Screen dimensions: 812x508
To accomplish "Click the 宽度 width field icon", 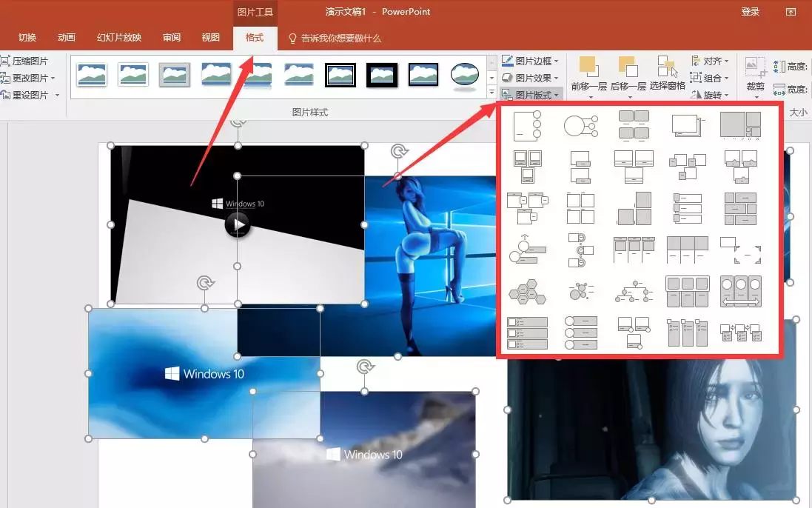I will [779, 90].
